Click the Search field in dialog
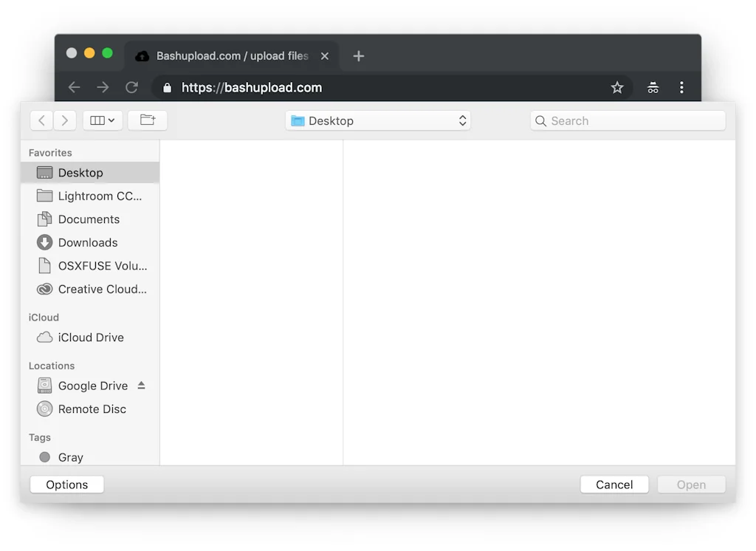Screen dimensions: 756x551 pyautogui.click(x=628, y=120)
